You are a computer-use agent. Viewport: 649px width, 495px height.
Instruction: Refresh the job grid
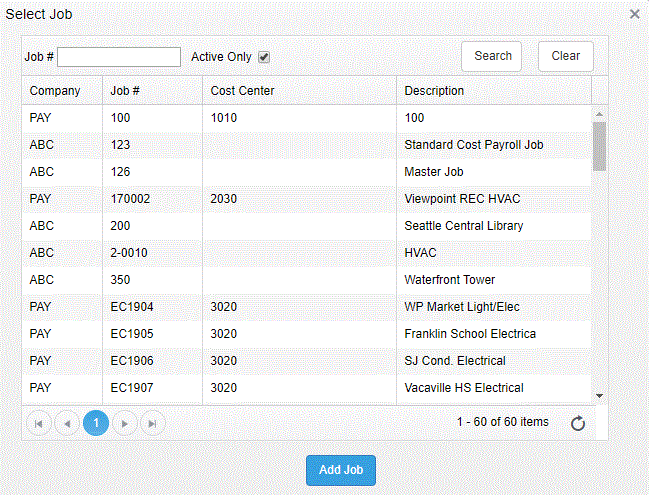coord(578,423)
